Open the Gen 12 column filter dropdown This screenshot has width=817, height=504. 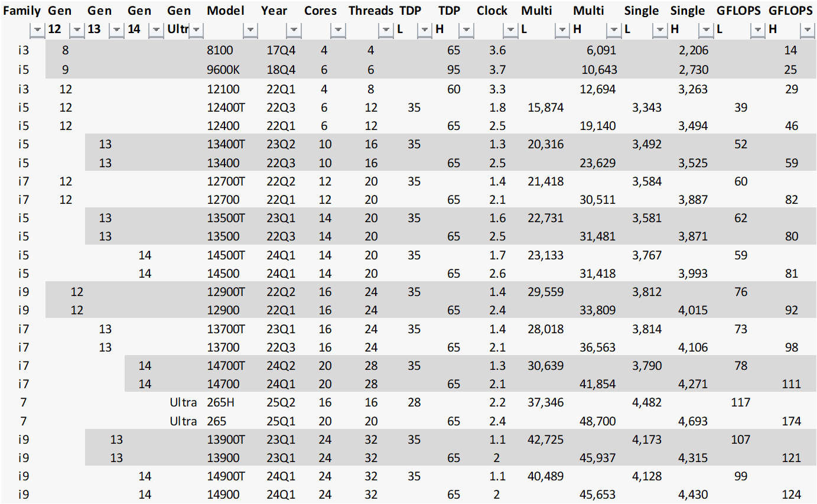coord(76,30)
